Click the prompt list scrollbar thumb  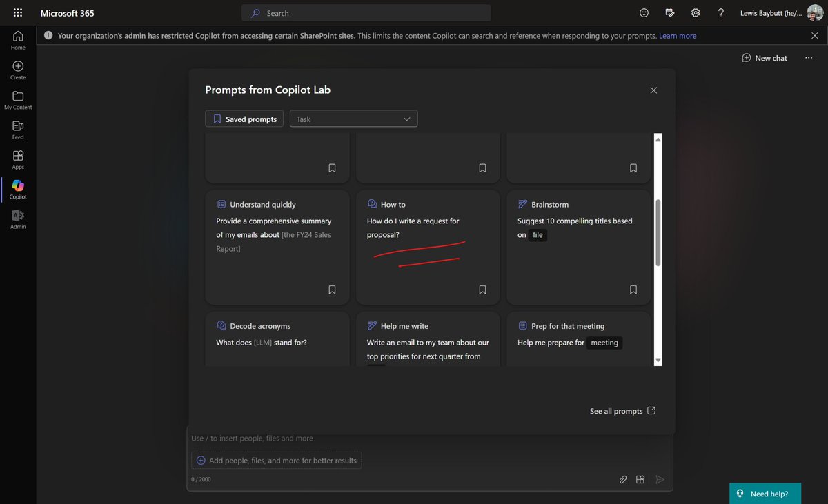pyautogui.click(x=658, y=233)
